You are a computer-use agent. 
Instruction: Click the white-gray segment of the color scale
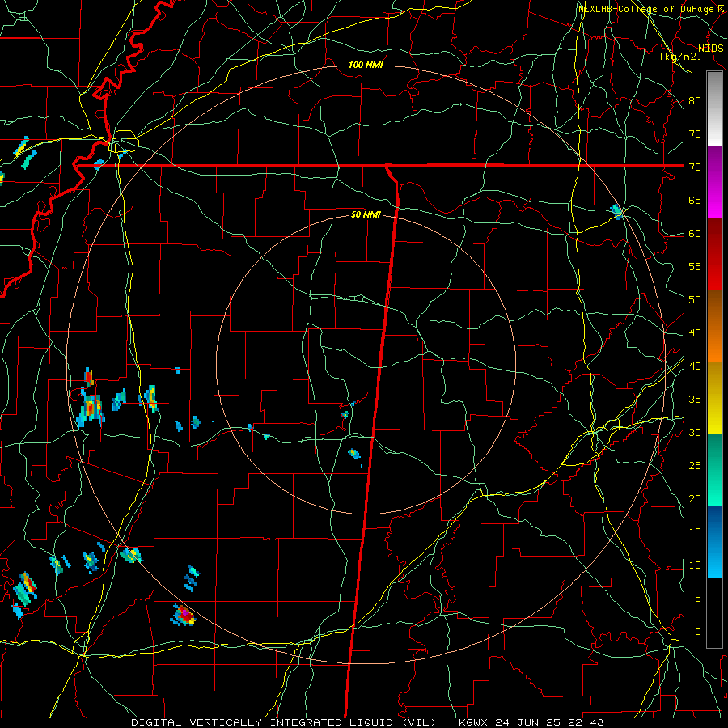pos(714,108)
